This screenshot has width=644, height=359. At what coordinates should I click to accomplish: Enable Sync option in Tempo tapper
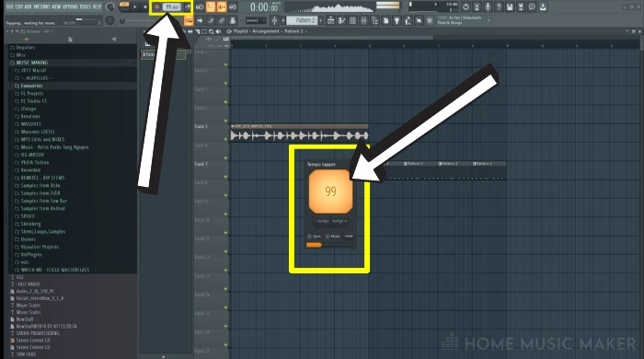click(315, 237)
